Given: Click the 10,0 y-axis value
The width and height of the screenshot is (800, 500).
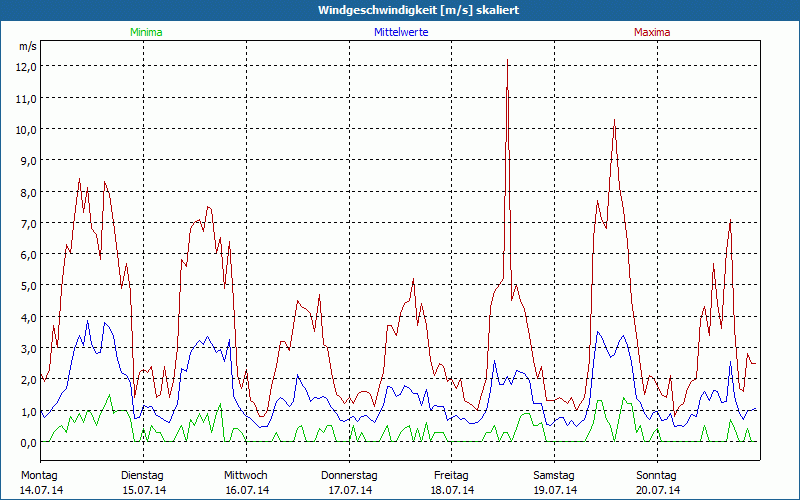Looking at the screenshot, I should [28, 130].
